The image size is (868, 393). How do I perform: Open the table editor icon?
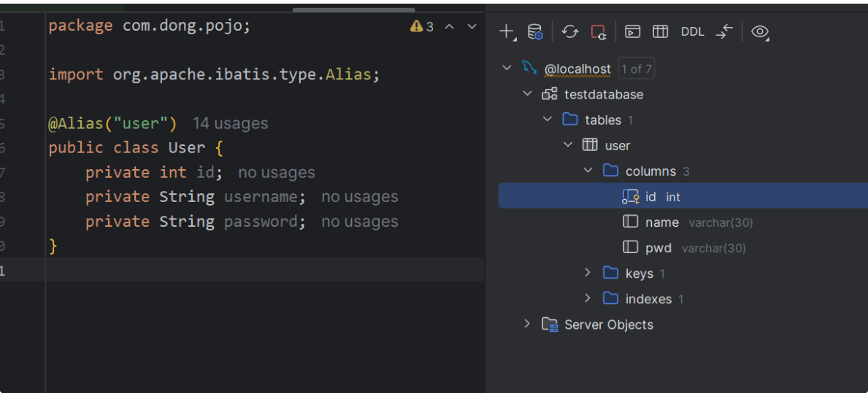point(660,31)
